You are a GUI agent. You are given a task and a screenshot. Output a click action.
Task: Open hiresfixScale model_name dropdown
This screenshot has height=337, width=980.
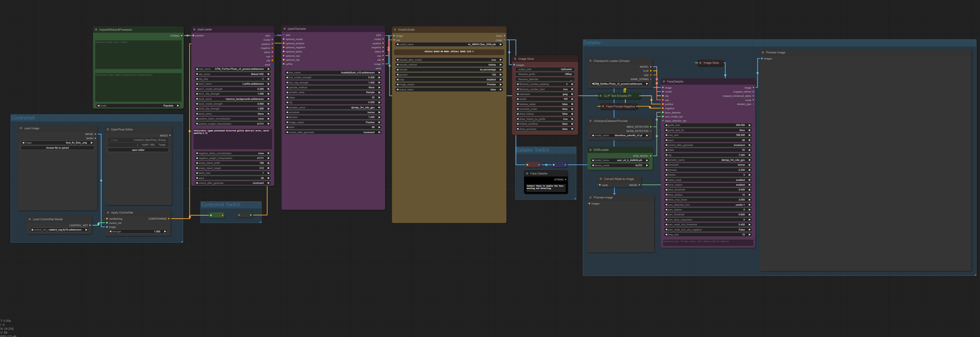449,45
